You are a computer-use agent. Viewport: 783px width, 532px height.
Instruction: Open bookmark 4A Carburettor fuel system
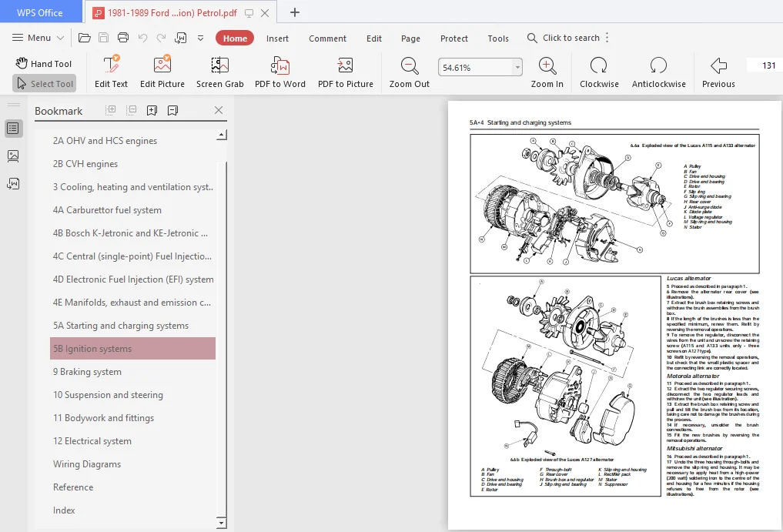coord(107,210)
